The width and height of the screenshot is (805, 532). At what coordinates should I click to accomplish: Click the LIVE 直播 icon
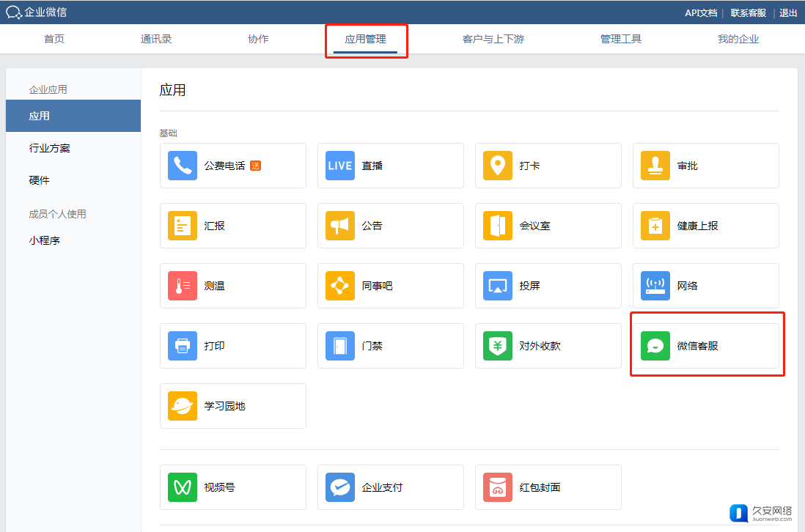point(340,166)
